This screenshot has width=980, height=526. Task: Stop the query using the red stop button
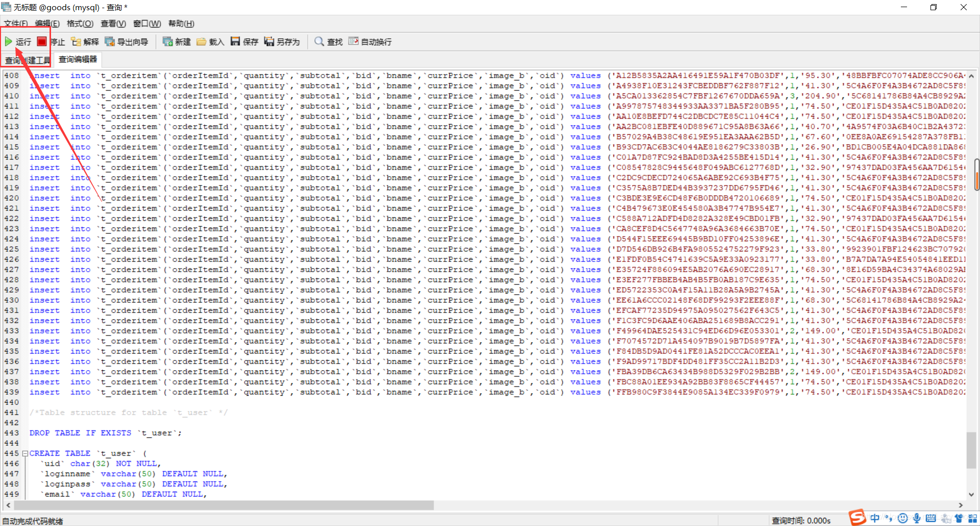point(42,41)
